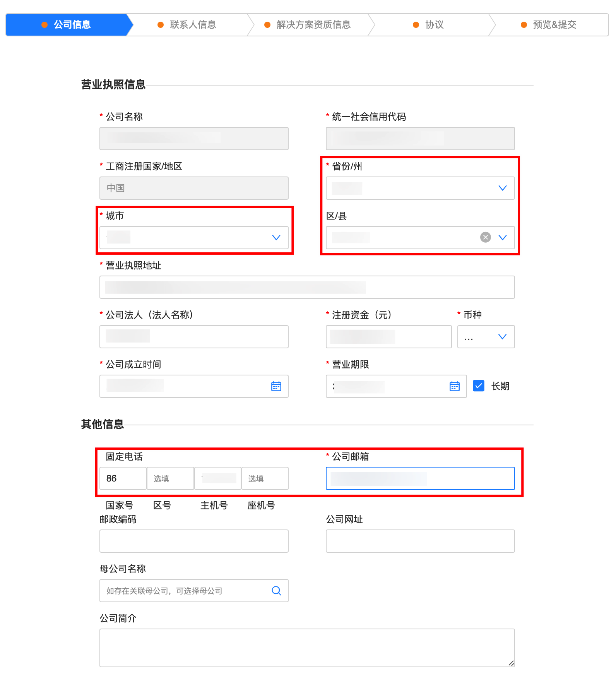Click the 公司名称 input field
This screenshot has width=616, height=675.
tap(194, 139)
